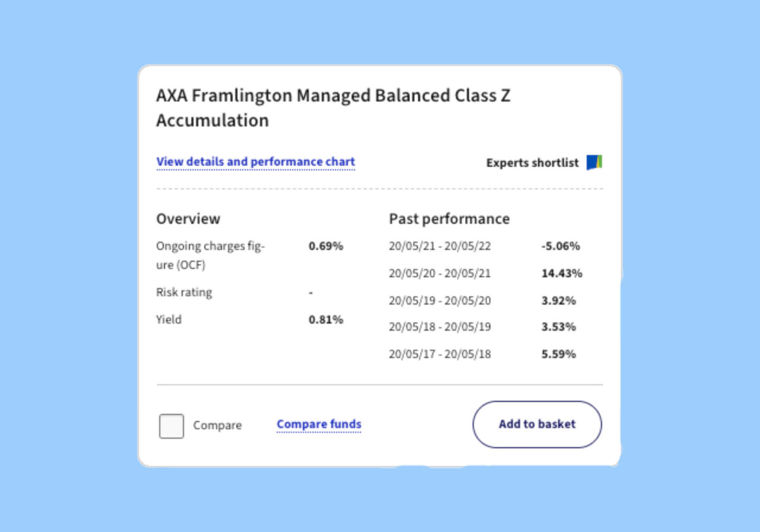Click the -5.06% performance value
Screen dimensions: 760x532
pos(560,246)
